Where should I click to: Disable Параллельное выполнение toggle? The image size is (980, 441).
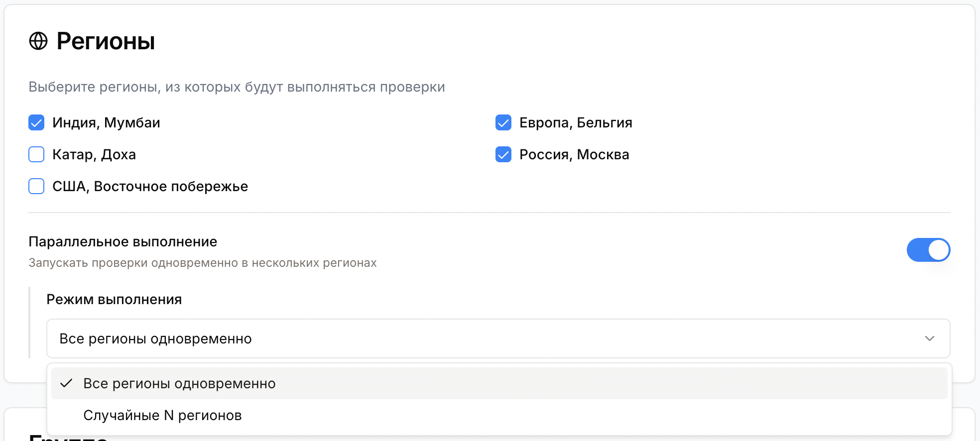point(928,250)
